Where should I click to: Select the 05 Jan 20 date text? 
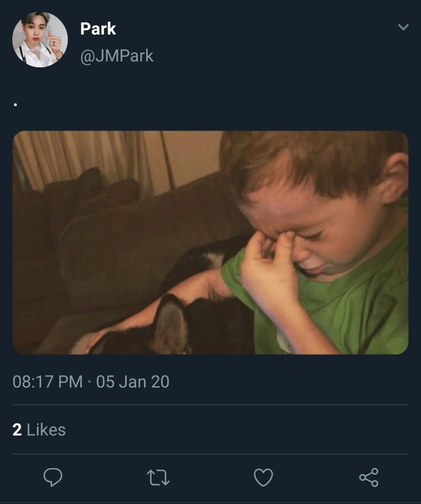pyautogui.click(x=133, y=382)
